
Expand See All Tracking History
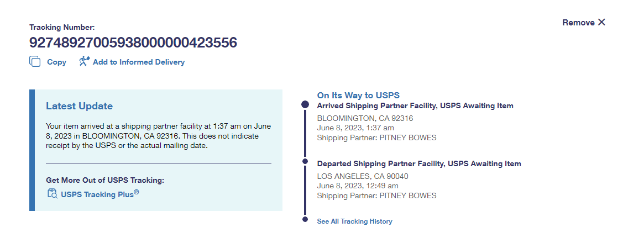click(354, 221)
